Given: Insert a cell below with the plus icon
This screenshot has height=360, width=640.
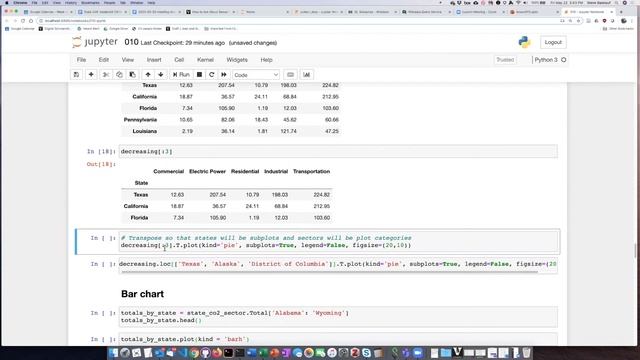Looking at the screenshot, I should click(x=91, y=75).
